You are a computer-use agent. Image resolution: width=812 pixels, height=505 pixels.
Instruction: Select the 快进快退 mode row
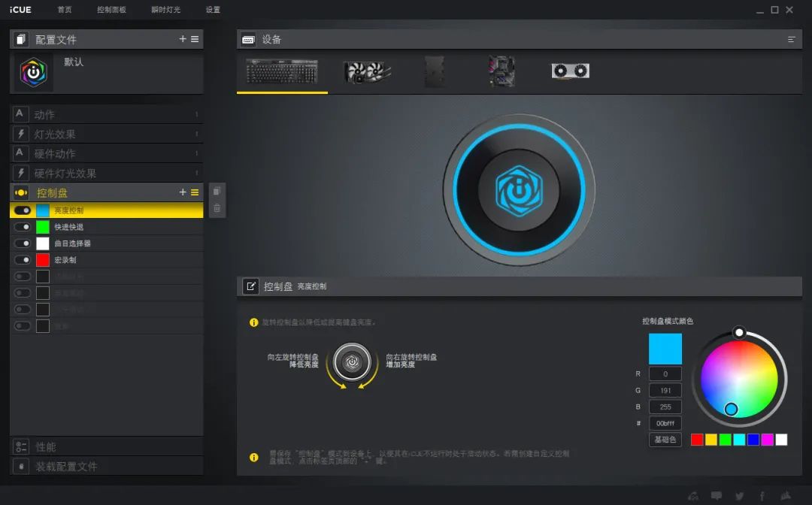pyautogui.click(x=106, y=227)
